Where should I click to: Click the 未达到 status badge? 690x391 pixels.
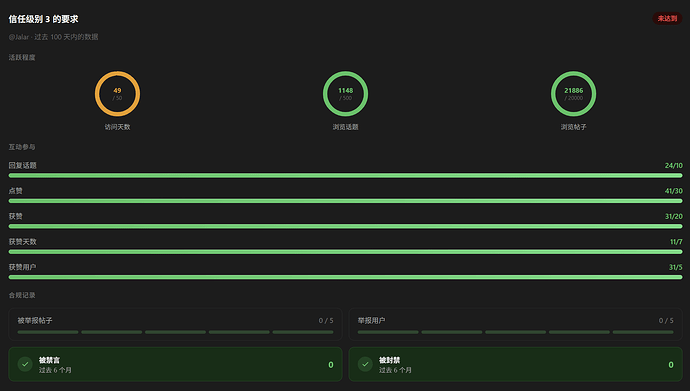pyautogui.click(x=667, y=18)
